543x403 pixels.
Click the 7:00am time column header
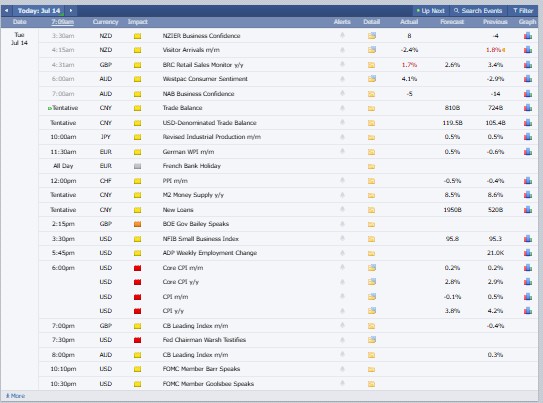(63, 22)
